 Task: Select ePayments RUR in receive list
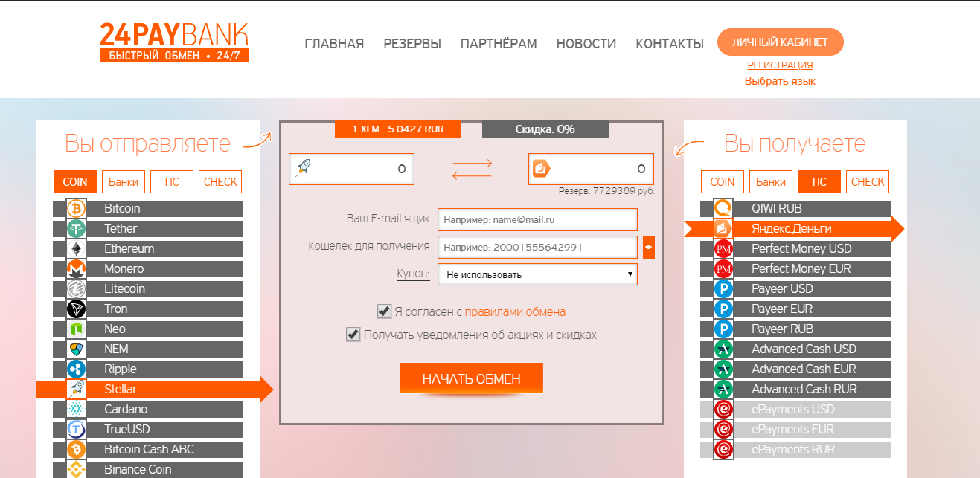(795, 450)
